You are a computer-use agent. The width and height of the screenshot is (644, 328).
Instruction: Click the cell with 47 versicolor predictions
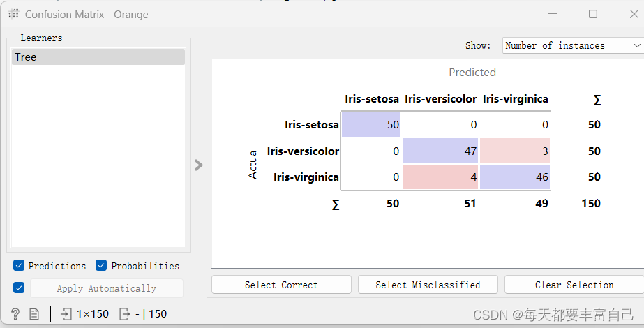coord(440,151)
